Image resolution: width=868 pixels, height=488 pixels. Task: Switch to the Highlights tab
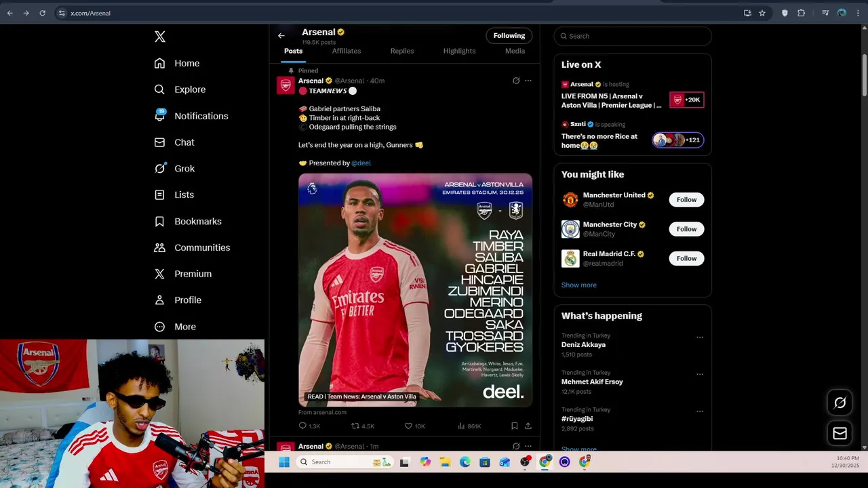(460, 51)
